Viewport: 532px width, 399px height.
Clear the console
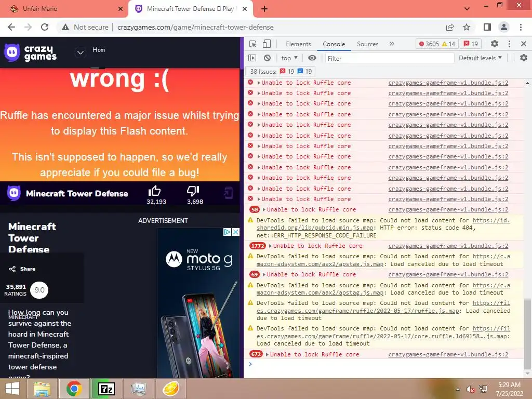pos(268,58)
